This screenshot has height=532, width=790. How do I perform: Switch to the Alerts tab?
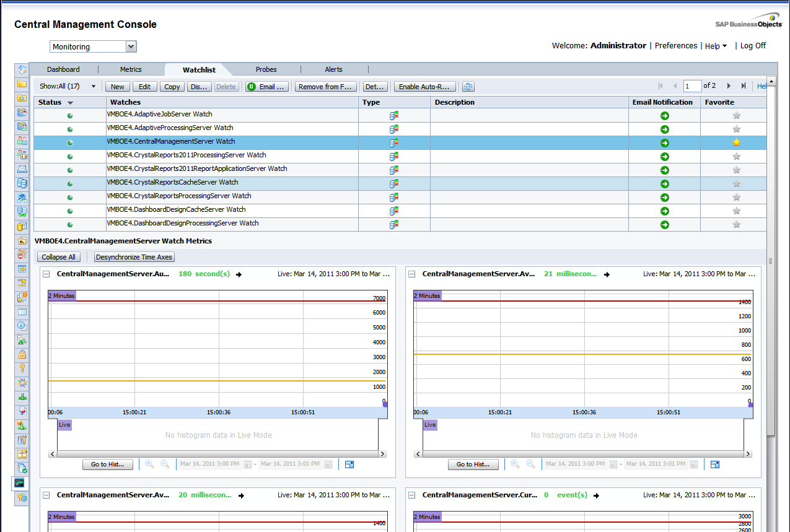(x=333, y=69)
